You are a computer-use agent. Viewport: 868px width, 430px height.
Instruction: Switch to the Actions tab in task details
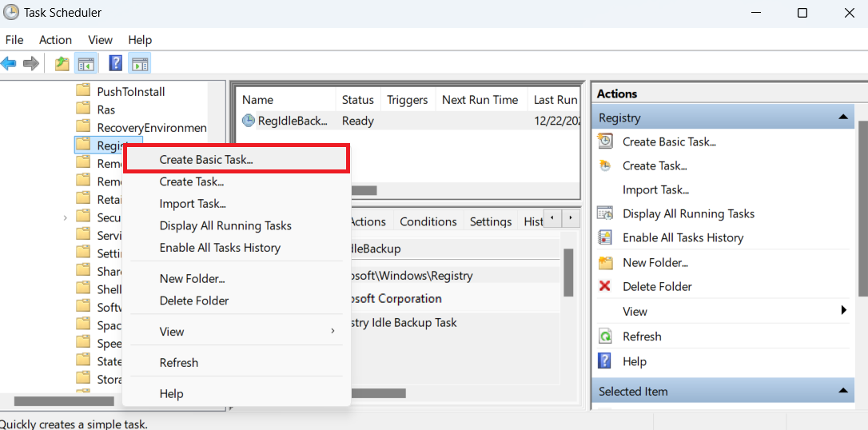368,221
